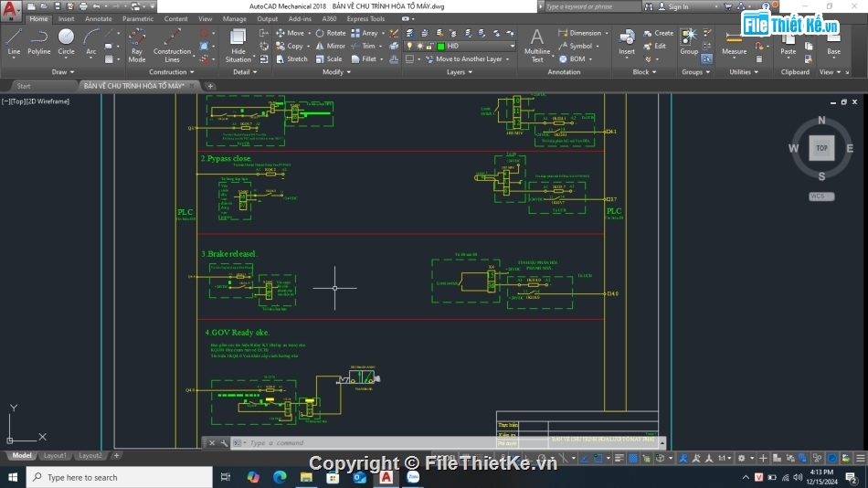Click the Undo arrow in quick access toolbar
The width and height of the screenshot is (868, 488).
(96, 6)
